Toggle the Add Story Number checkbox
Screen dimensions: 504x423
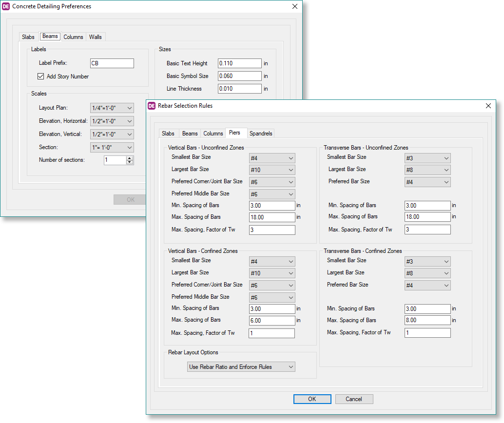(x=41, y=77)
